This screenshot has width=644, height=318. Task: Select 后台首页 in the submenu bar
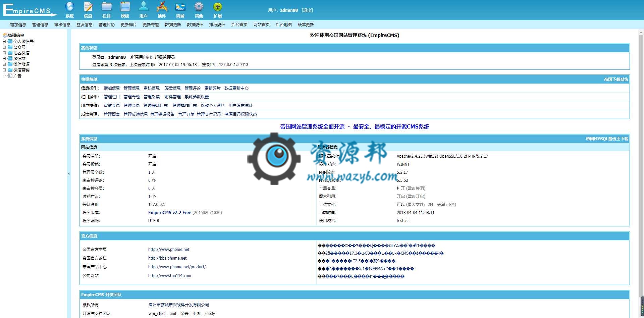[239, 25]
